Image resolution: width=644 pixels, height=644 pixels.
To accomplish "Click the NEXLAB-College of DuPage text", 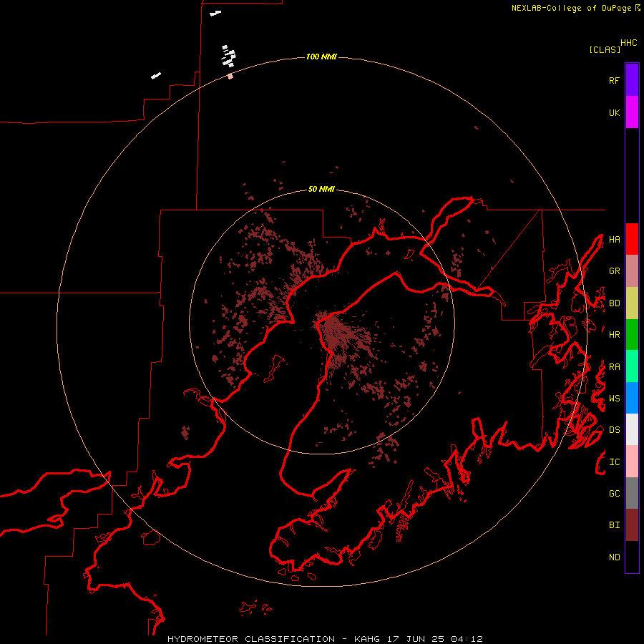I will click(571, 8).
